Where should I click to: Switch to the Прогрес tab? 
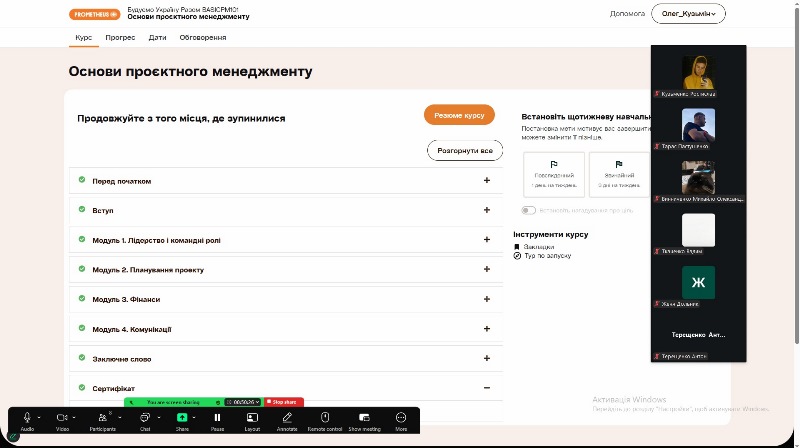[x=120, y=37]
